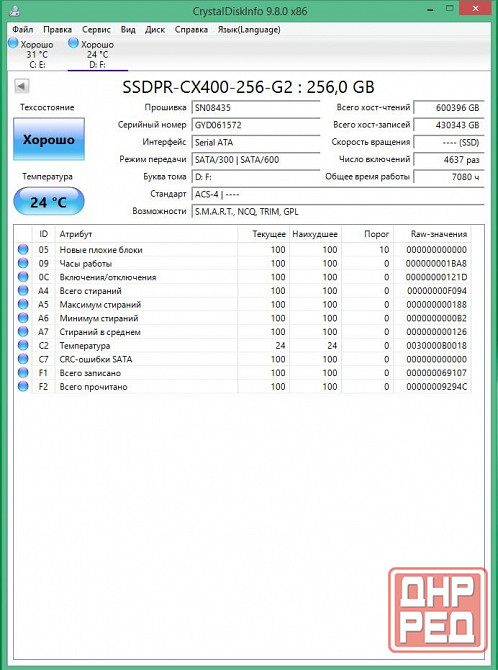This screenshot has width=498, height=670.
Task: Click the Порог column header
Action: point(367,234)
